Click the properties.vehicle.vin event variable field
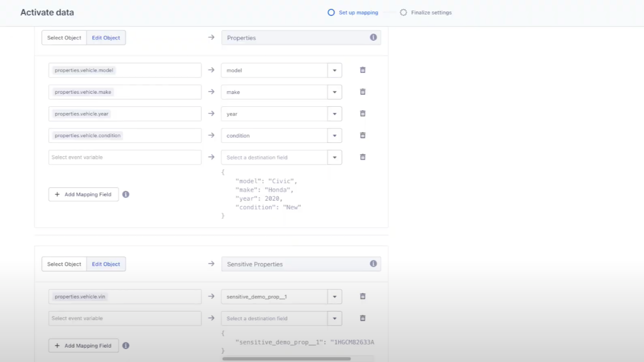Image resolution: width=644 pixels, height=362 pixels. pyautogui.click(x=125, y=297)
